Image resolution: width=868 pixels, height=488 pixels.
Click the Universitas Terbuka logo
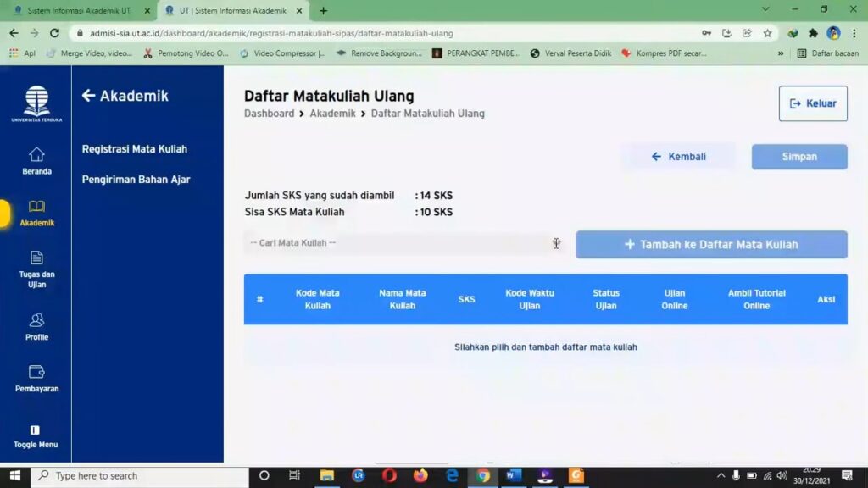tap(36, 100)
